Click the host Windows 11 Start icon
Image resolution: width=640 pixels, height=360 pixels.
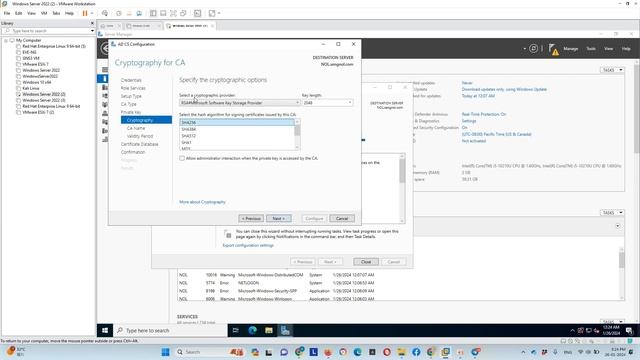click(165, 352)
